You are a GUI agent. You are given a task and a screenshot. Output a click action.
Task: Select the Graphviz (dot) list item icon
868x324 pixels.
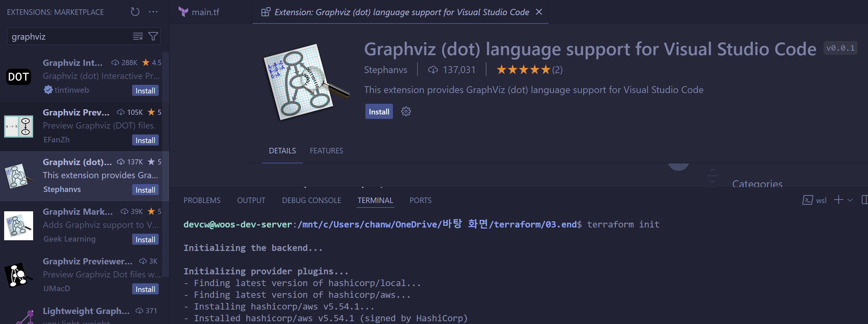tap(19, 176)
